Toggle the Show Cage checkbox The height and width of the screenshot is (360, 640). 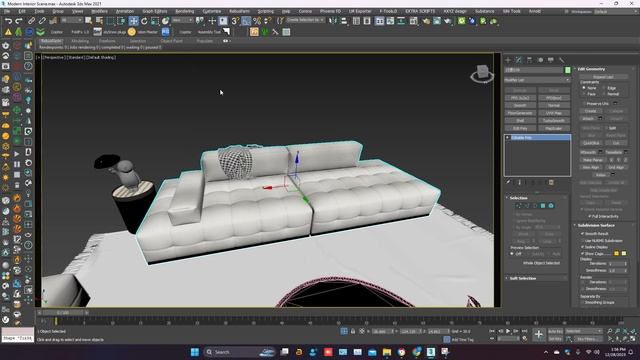582,253
